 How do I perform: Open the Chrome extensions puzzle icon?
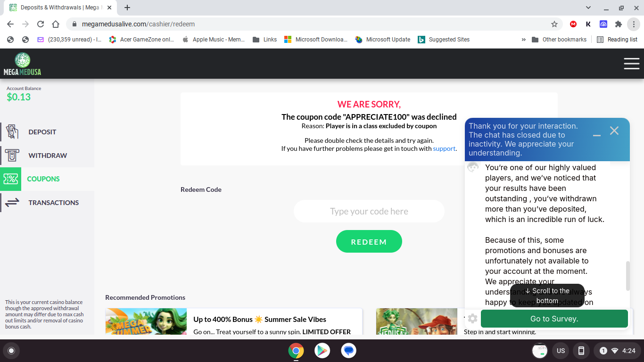pos(619,24)
